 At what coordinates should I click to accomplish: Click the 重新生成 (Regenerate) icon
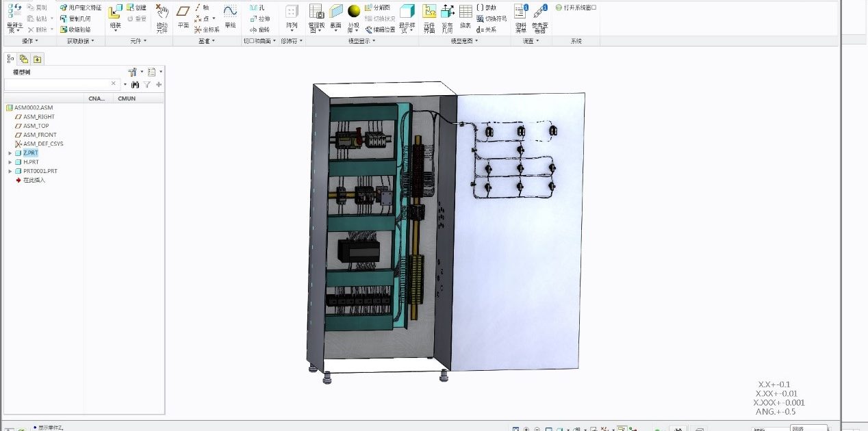coord(14,11)
